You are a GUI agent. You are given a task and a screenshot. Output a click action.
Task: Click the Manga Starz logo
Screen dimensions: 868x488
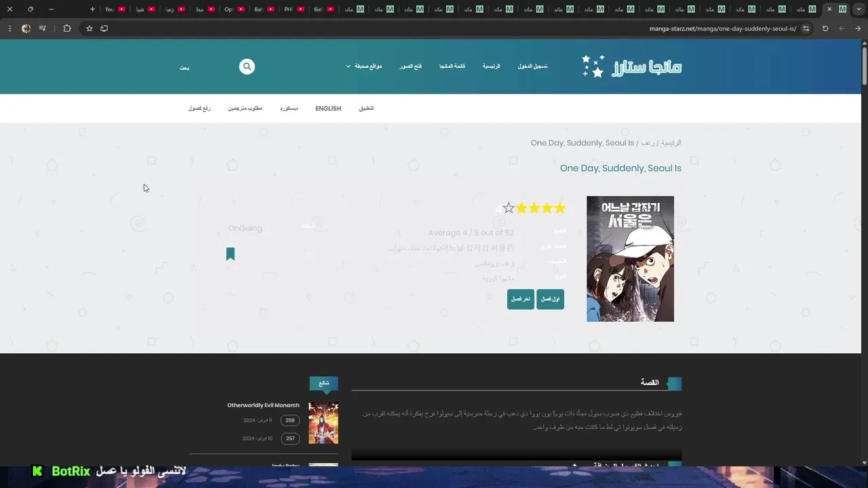(x=631, y=66)
